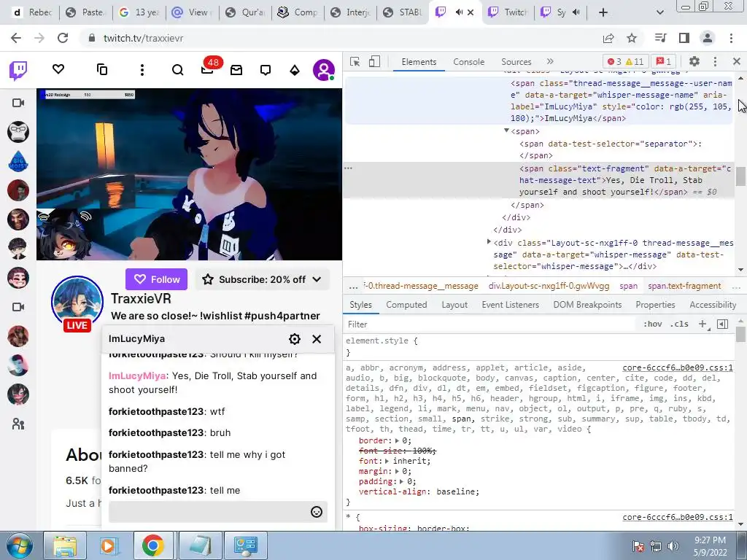The image size is (747, 560).
Task: Follow TraxxieVR channel
Action: [x=156, y=279]
